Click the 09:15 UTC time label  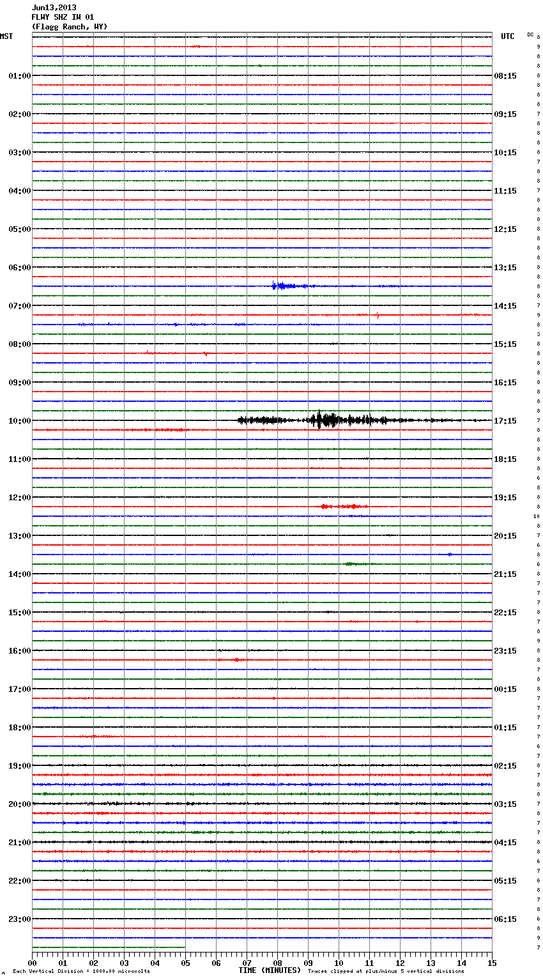pos(505,114)
